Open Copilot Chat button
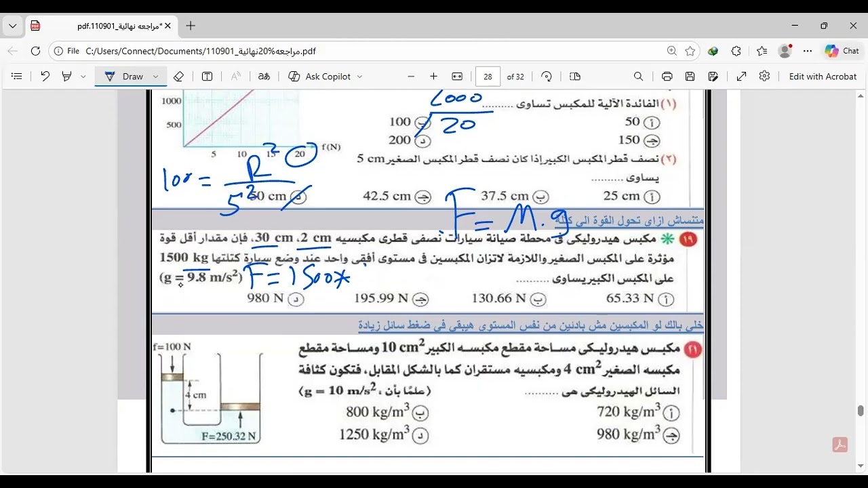 click(842, 51)
